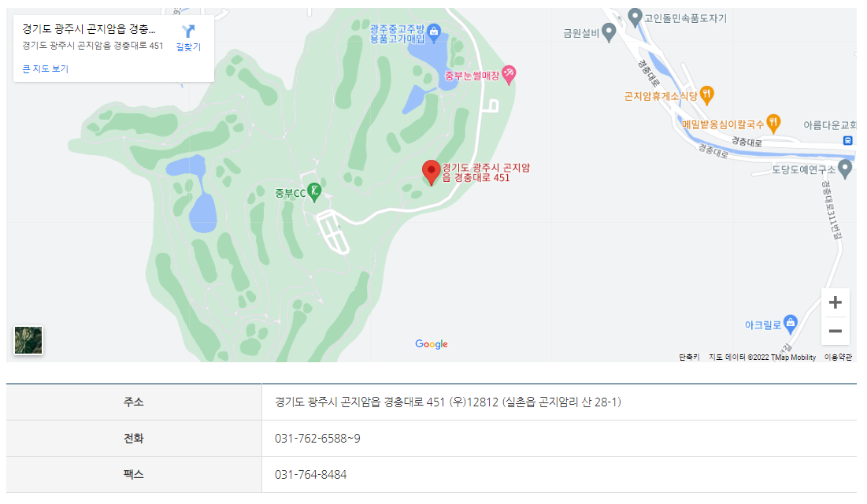
Task: Click the 금원설비 gray pin icon
Action: pyautogui.click(x=609, y=32)
